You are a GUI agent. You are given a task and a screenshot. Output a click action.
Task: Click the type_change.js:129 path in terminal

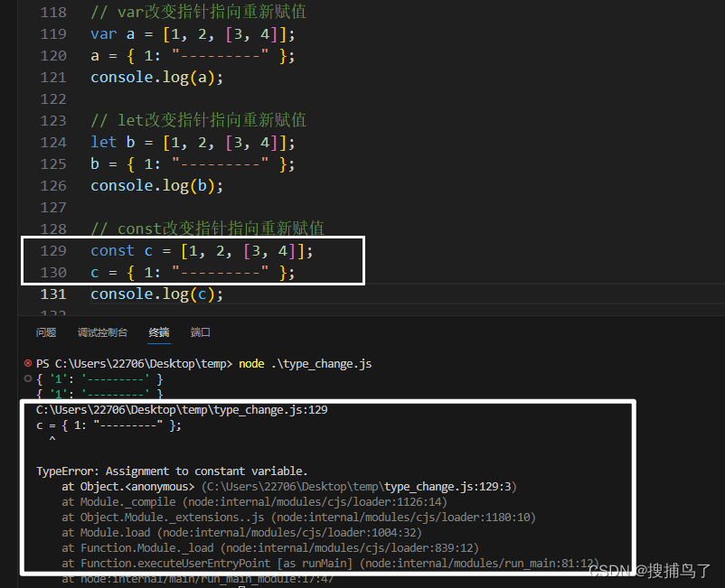[182, 410]
